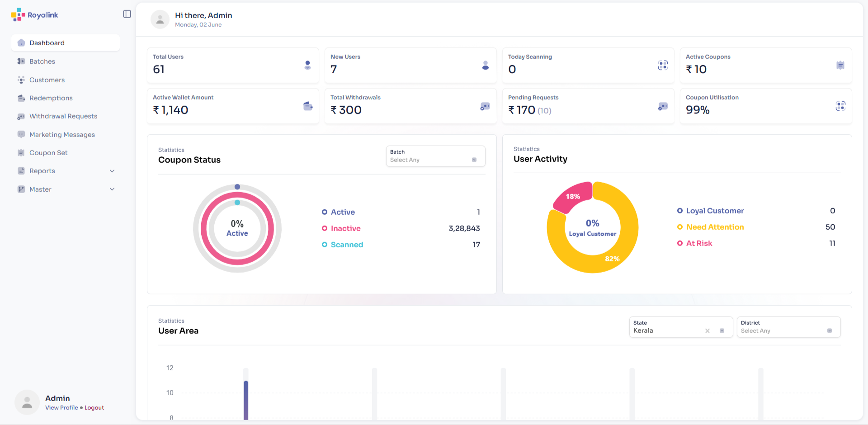This screenshot has height=425, width=868.
Task: Click the Royalink logo icon
Action: coord(18,15)
